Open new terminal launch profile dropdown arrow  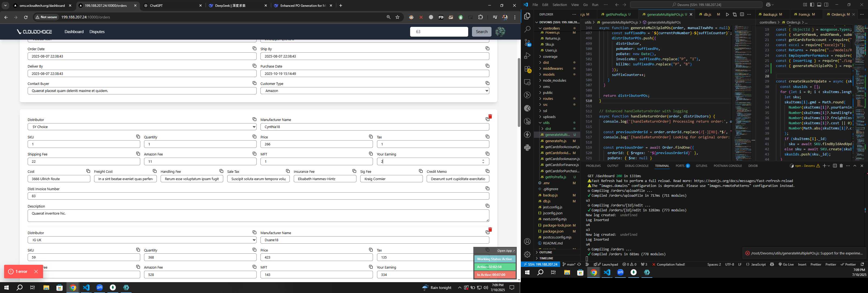(829, 166)
